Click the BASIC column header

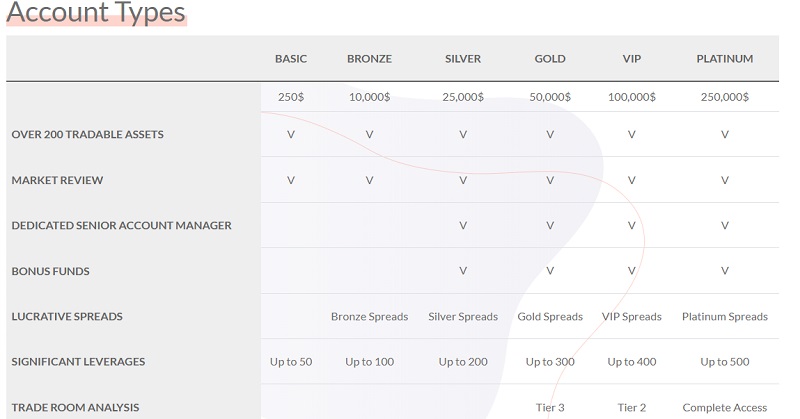click(291, 59)
